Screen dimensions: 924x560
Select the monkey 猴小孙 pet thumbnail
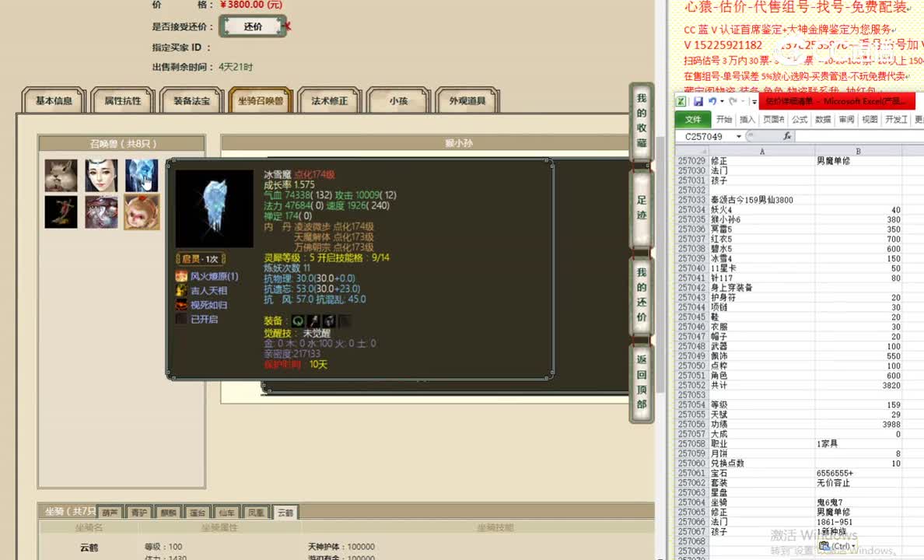tap(142, 212)
